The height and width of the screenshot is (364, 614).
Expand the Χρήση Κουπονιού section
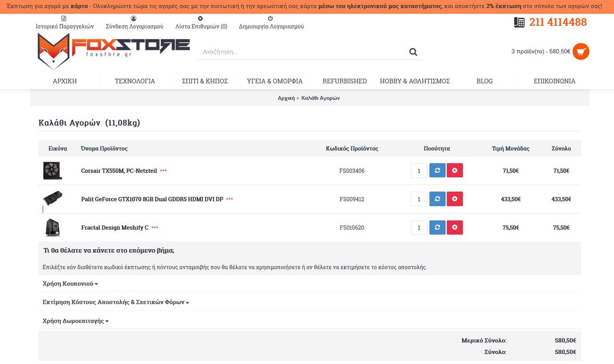(x=70, y=283)
